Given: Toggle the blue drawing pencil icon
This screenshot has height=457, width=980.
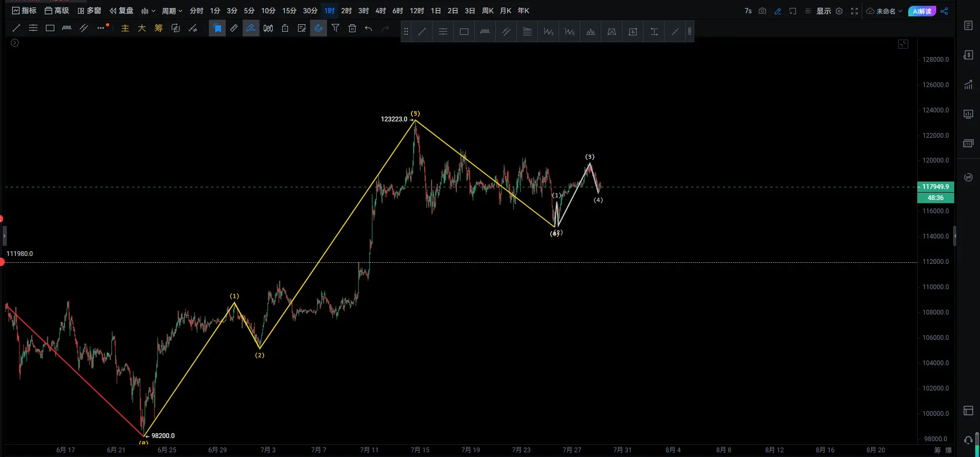Looking at the screenshot, I should click(x=777, y=11).
